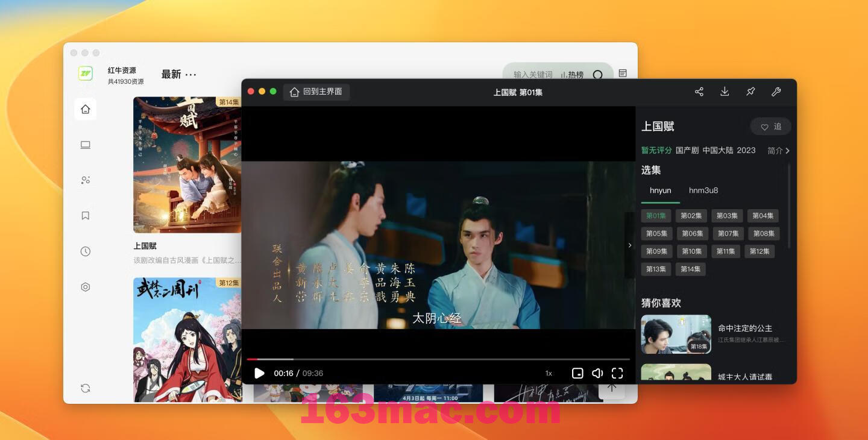The height and width of the screenshot is (440, 868).
Task: Select episode 第02集
Action: (x=691, y=216)
